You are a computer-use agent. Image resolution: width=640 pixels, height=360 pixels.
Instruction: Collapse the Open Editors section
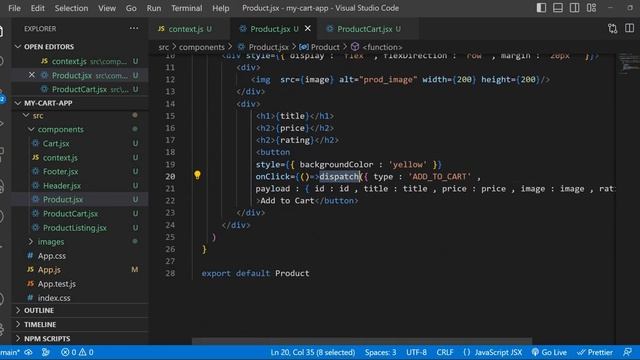click(80, 47)
